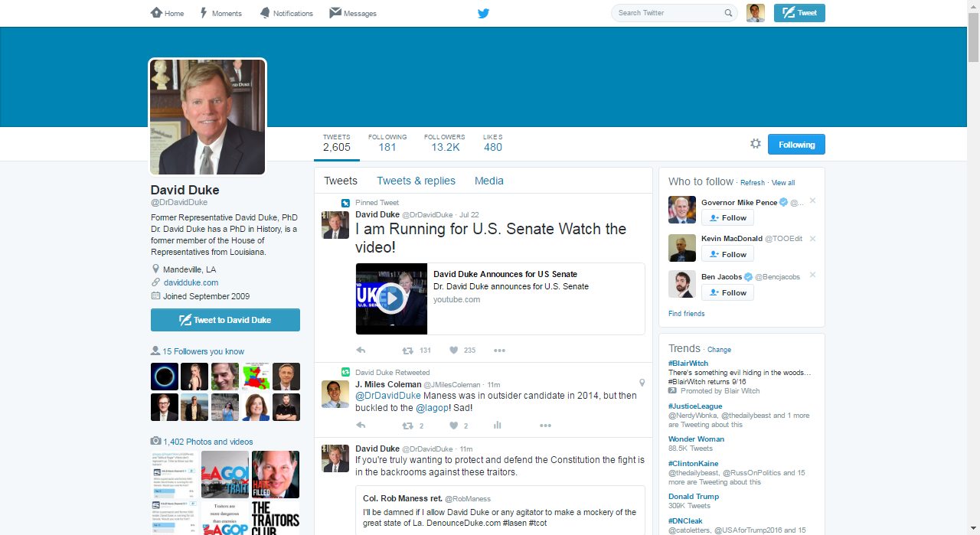This screenshot has width=980, height=535.
Task: Click the page scrollbar down arrow
Action: 973,529
